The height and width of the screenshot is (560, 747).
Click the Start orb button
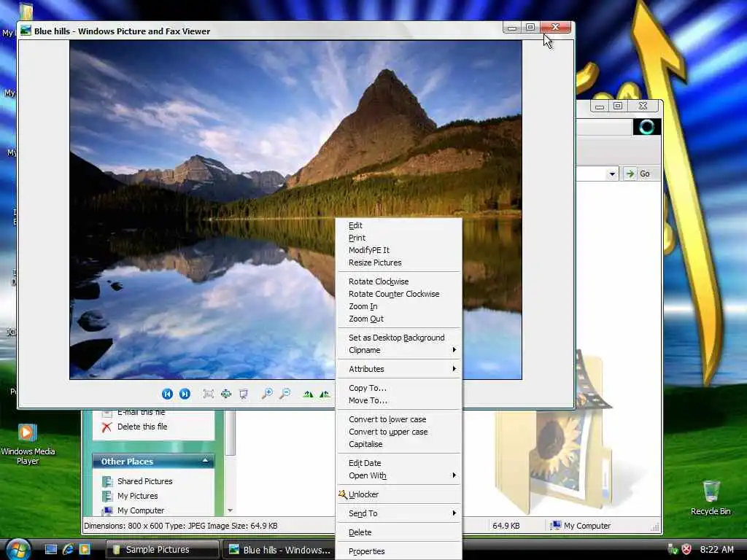tap(18, 550)
